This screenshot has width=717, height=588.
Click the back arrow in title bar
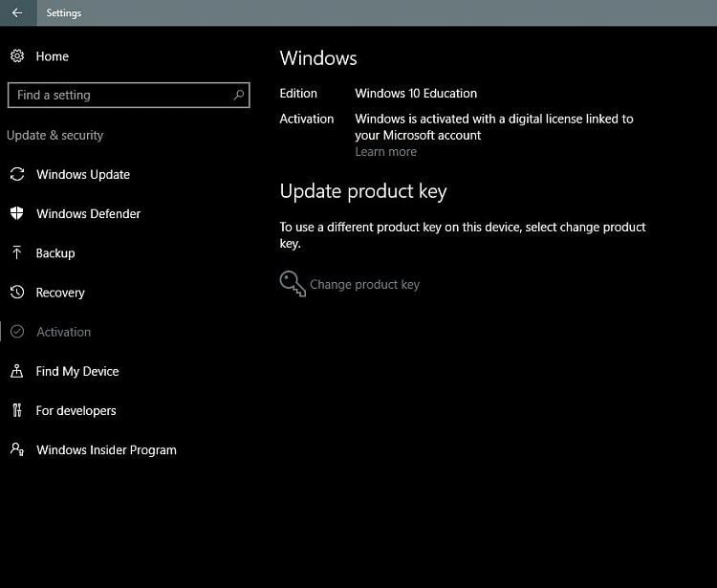click(x=17, y=12)
